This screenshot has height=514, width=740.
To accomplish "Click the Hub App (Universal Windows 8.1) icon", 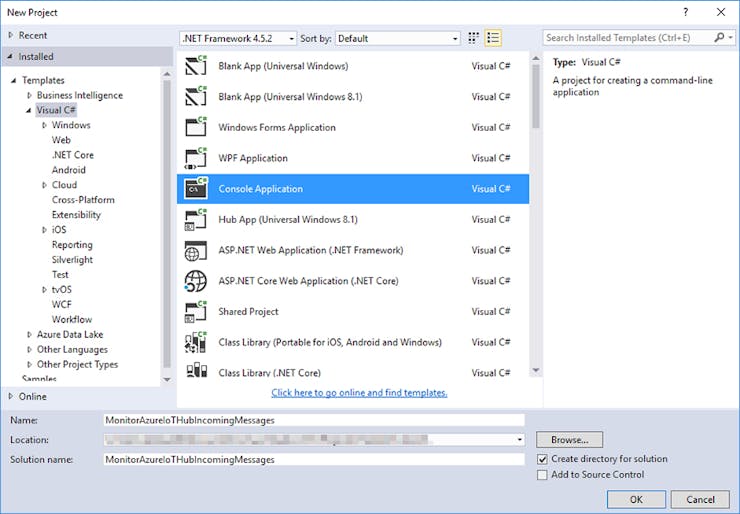I will [196, 219].
